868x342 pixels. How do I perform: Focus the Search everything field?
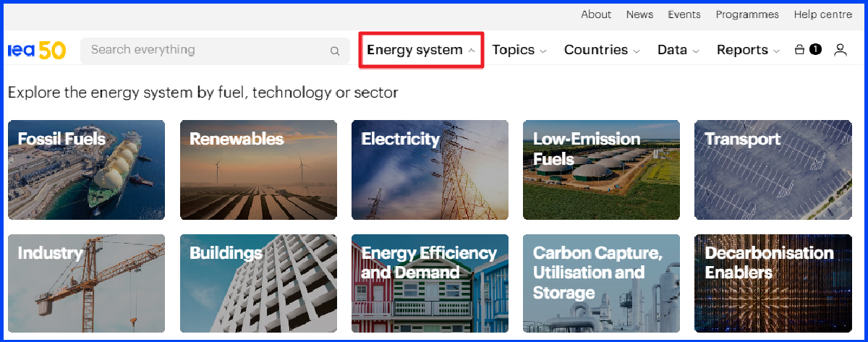click(215, 51)
